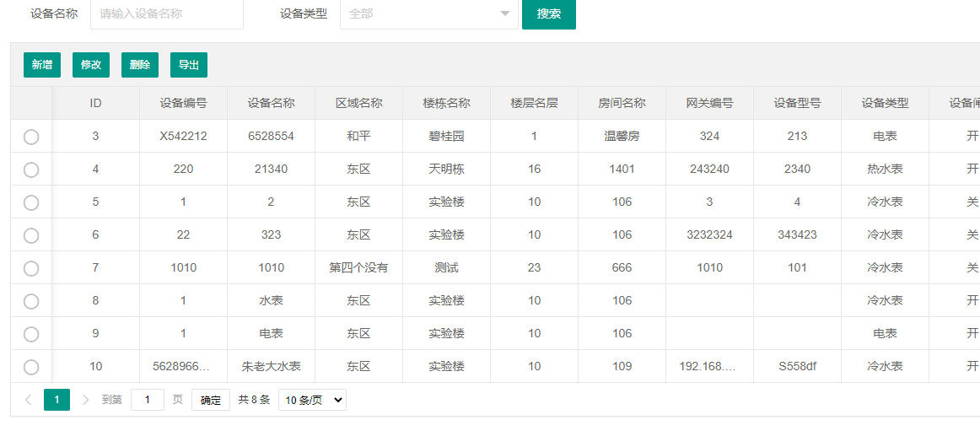The height and width of the screenshot is (447, 980).
Task: Select the radio button for row 天明栋
Action: tap(31, 170)
